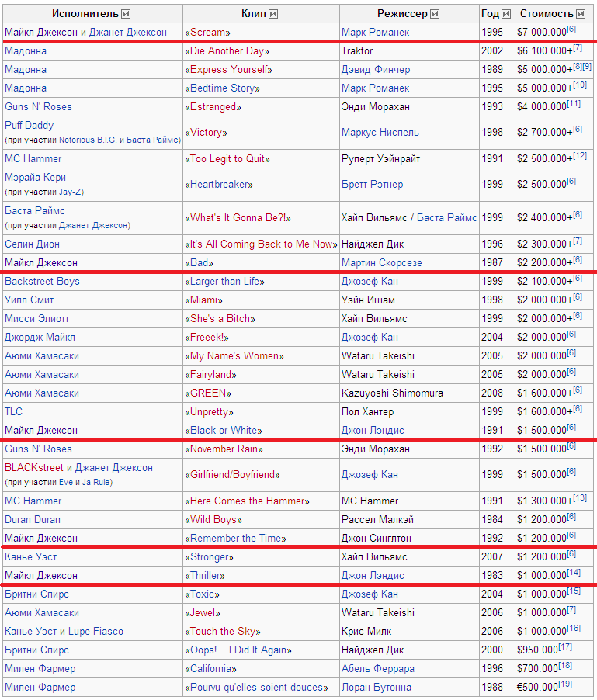Open «Here Comes the Hammer» link
Screen dimensions: 597x700
click(248, 501)
